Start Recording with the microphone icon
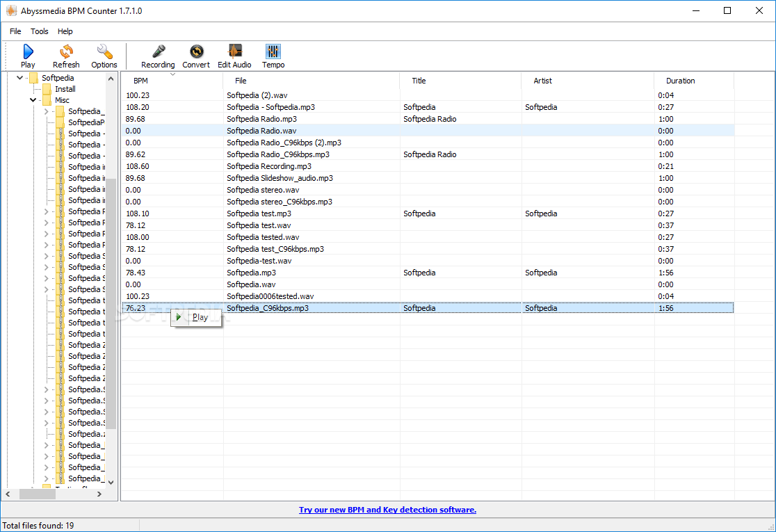 pos(159,51)
